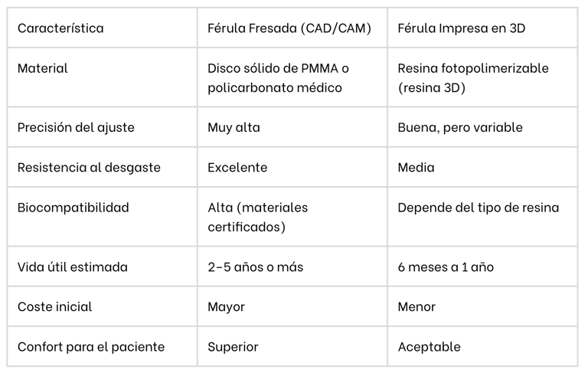
Task: Click the "Muy alta" cell
Action: (x=234, y=127)
